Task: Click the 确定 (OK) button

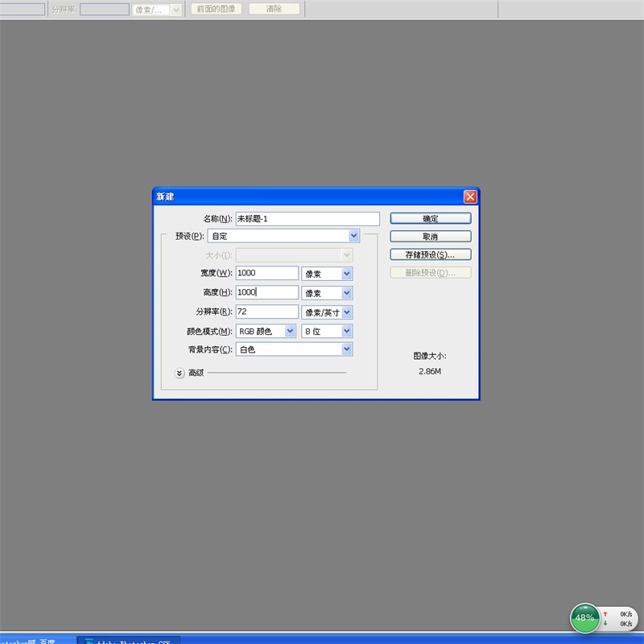Action: tap(430, 218)
